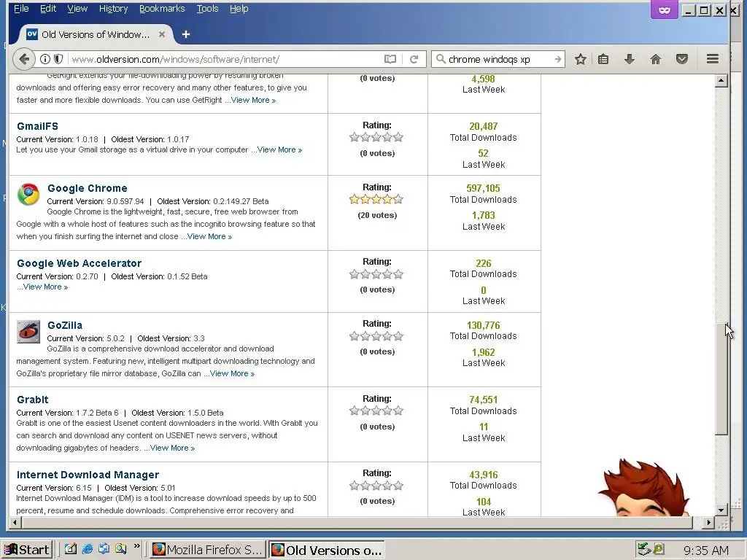Go back with the Back arrow button
The height and width of the screenshot is (560, 747).
coord(23,59)
